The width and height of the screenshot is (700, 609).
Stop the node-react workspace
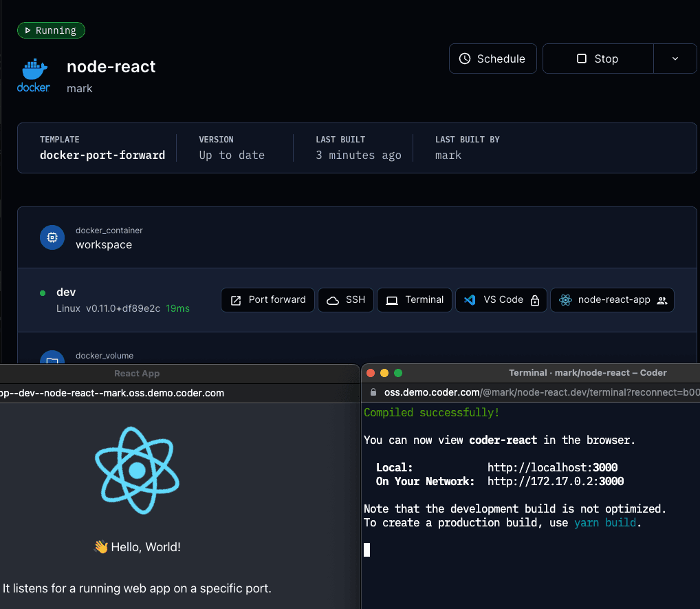click(598, 58)
